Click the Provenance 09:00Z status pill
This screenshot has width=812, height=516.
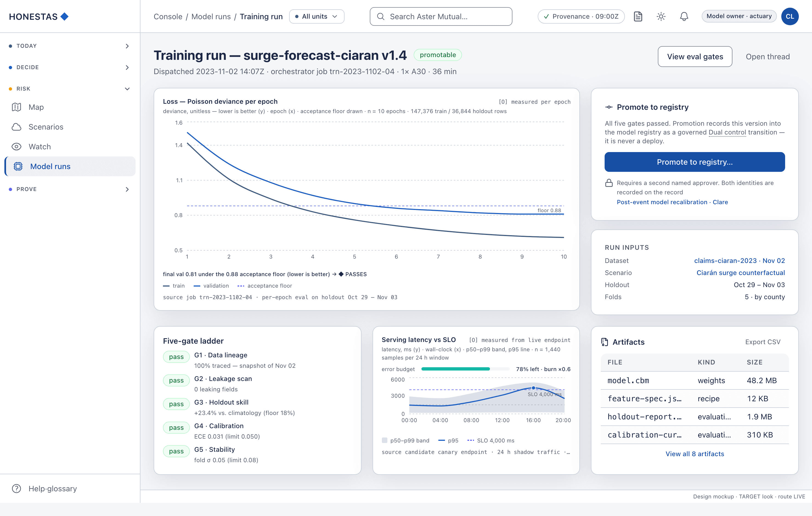click(581, 16)
